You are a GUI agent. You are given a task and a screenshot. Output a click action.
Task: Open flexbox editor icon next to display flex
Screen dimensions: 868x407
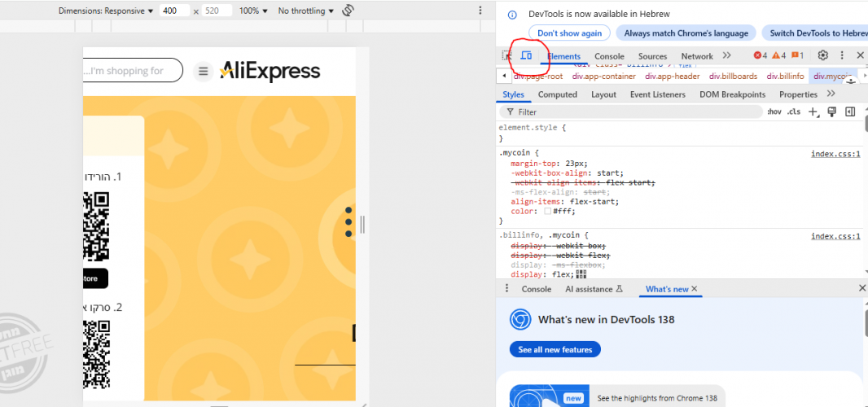click(581, 274)
